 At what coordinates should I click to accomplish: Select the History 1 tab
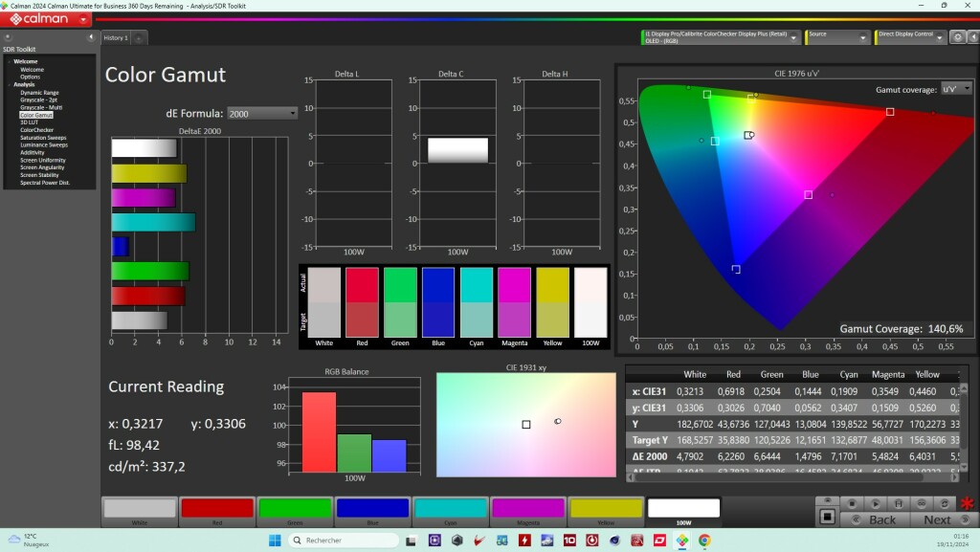pyautogui.click(x=116, y=38)
